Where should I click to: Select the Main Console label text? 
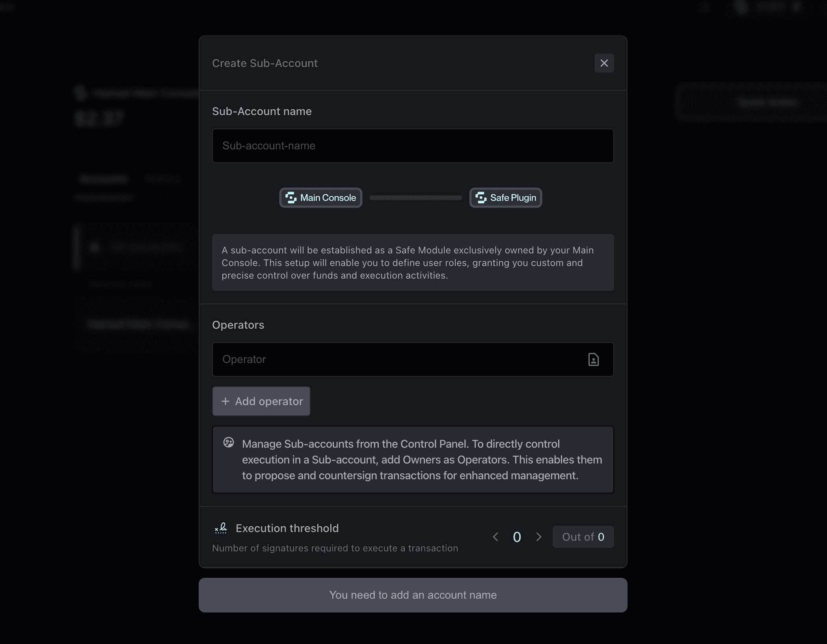click(x=328, y=198)
